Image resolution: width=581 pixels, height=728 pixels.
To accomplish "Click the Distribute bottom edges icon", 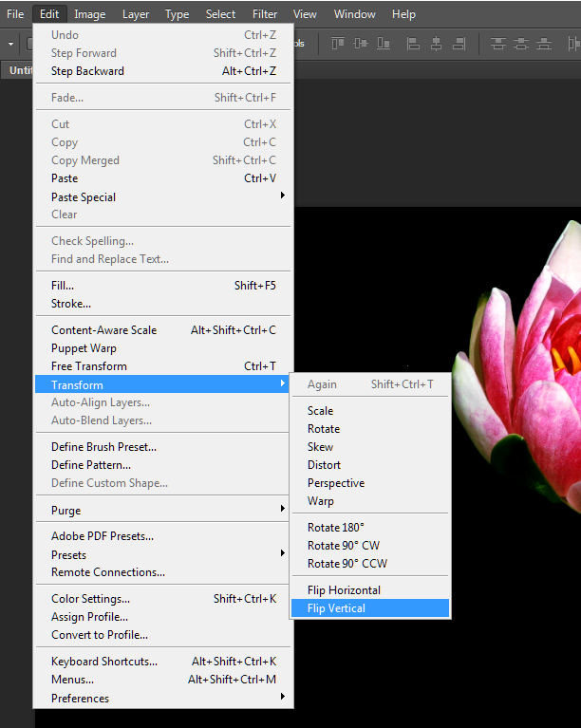I will 544,44.
